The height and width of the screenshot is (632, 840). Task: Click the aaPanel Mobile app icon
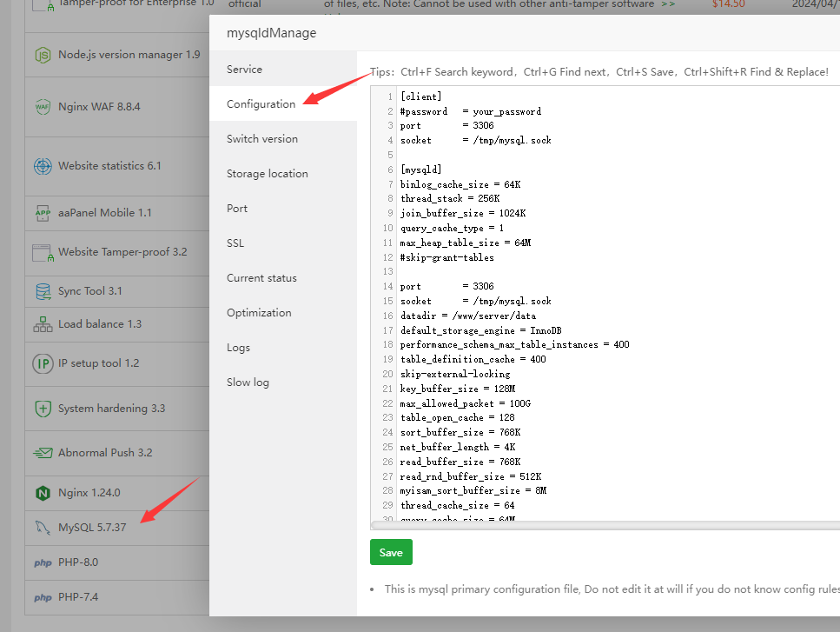click(43, 213)
